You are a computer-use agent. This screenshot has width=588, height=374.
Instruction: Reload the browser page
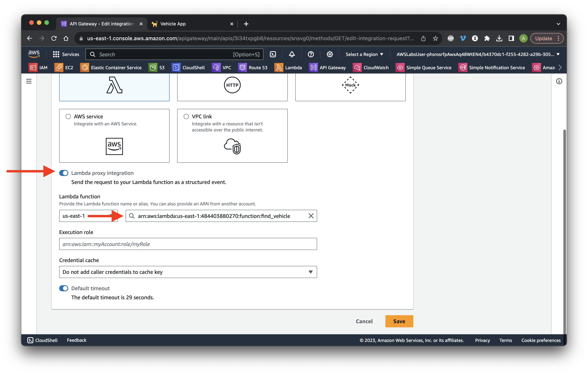click(54, 38)
